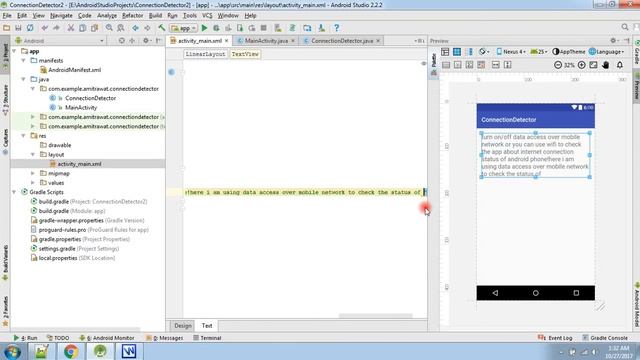The height and width of the screenshot is (360, 640).
Task: Open the Refactor menu
Action: [x=133, y=16]
